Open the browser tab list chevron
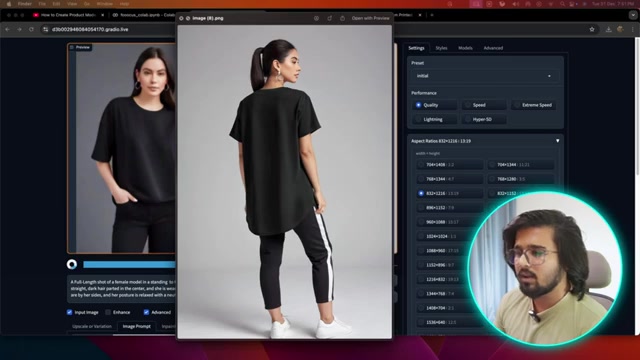Screen dimensions: 640x360 click(x=633, y=15)
